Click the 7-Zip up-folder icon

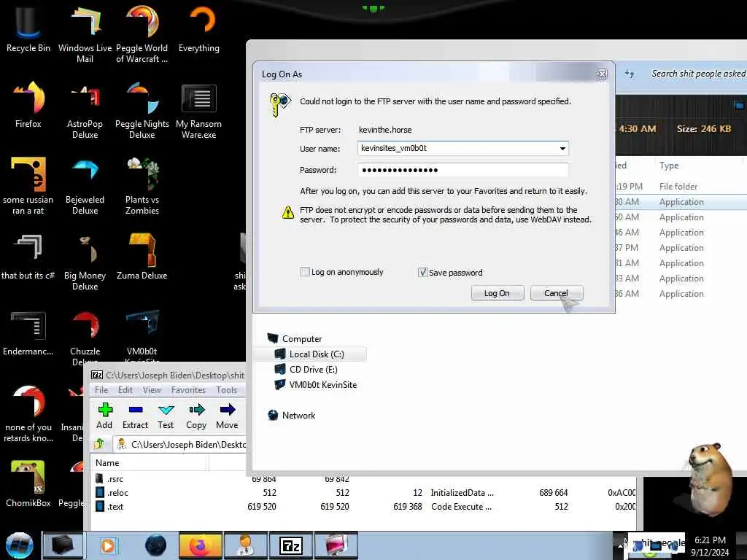click(99, 444)
